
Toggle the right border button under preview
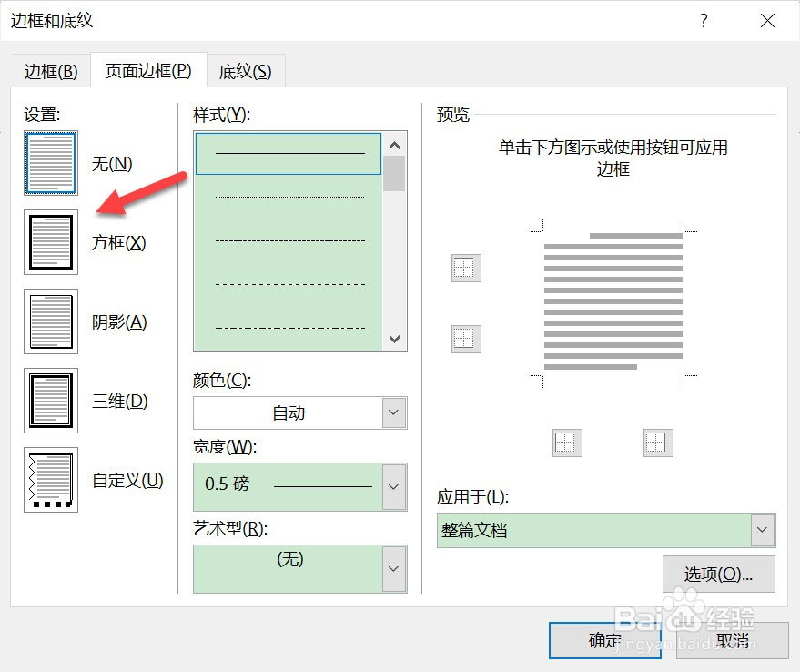(658, 443)
